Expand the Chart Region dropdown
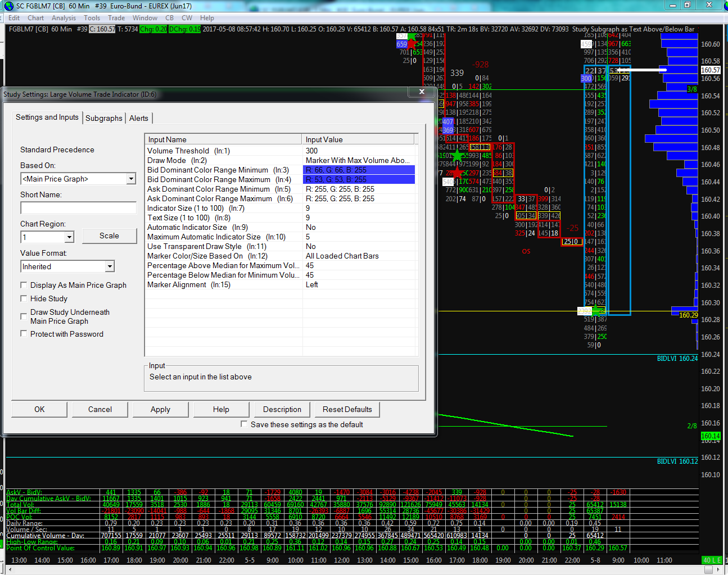Image resolution: width=728 pixels, height=575 pixels. coord(69,237)
